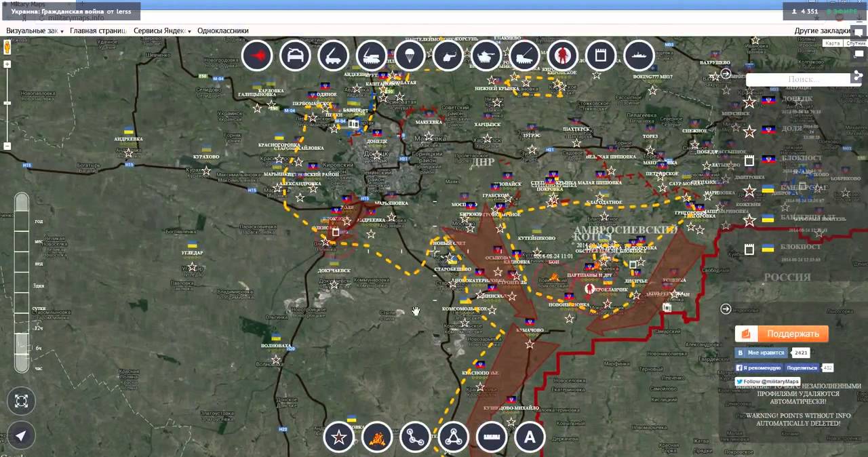This screenshot has width=868, height=457.
Task: Set timeline to сутки segment
Action: pos(39,308)
